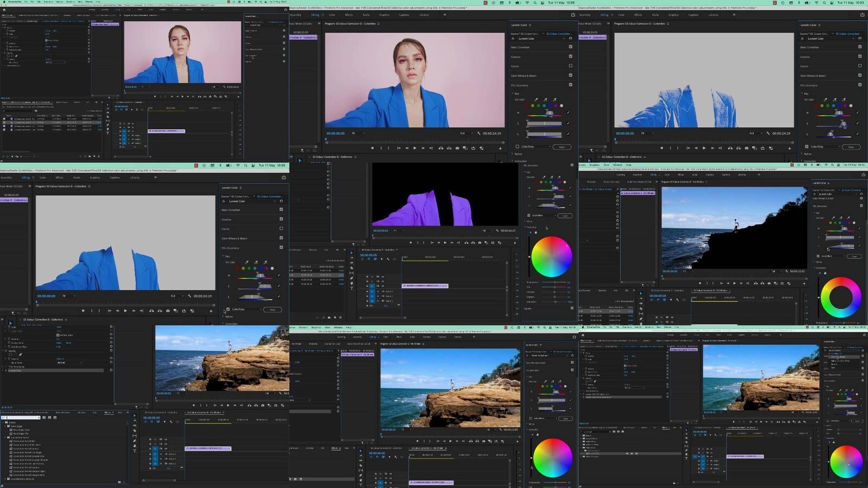Reset Lumetri Color effect in the 10:59 window
The width and height of the screenshot is (868, 488).
pos(570,39)
